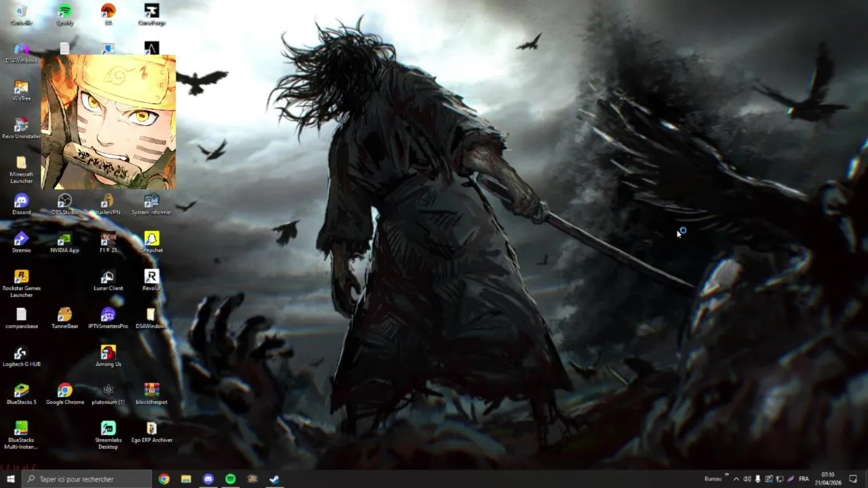Open IPTVSmartersPro desktop shortcut

point(108,319)
